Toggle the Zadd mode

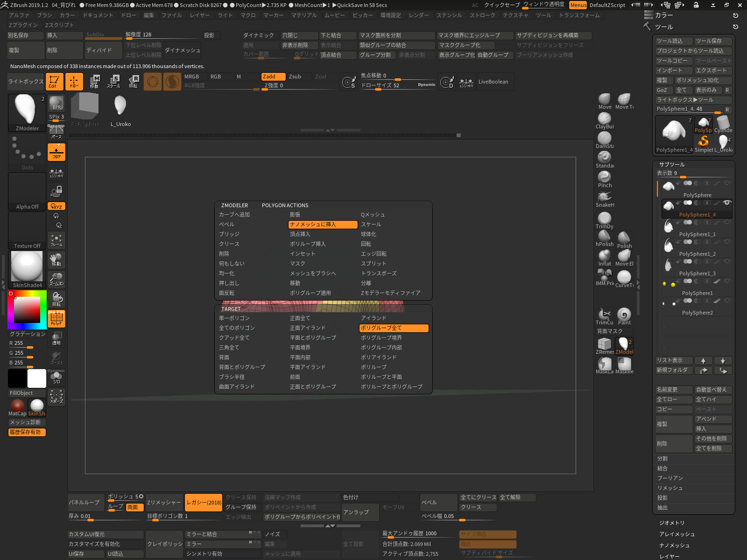click(x=273, y=77)
